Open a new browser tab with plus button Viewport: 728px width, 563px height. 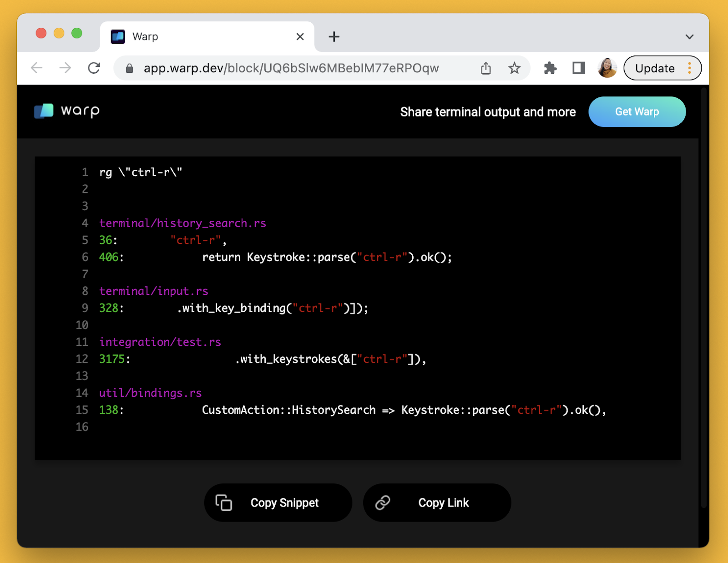tap(334, 36)
